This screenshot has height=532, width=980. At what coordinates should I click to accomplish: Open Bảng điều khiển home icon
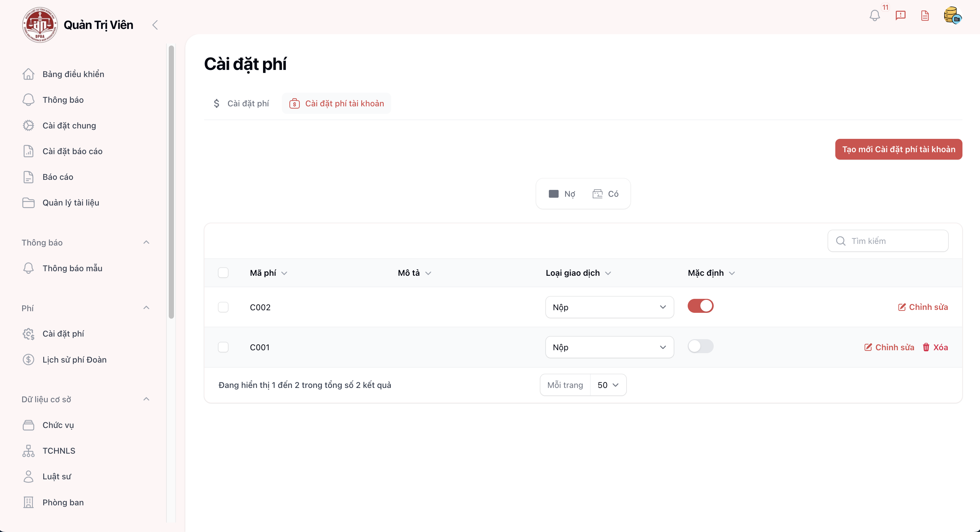(x=29, y=74)
